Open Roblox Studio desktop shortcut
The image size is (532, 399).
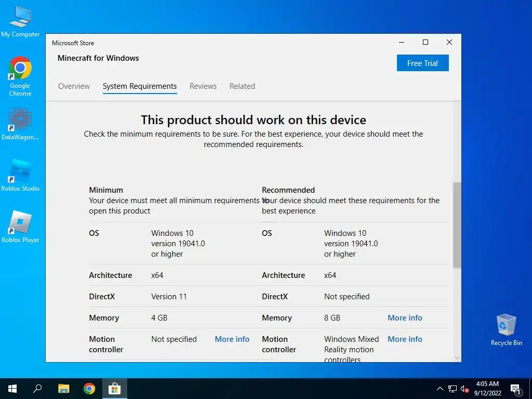[20, 176]
